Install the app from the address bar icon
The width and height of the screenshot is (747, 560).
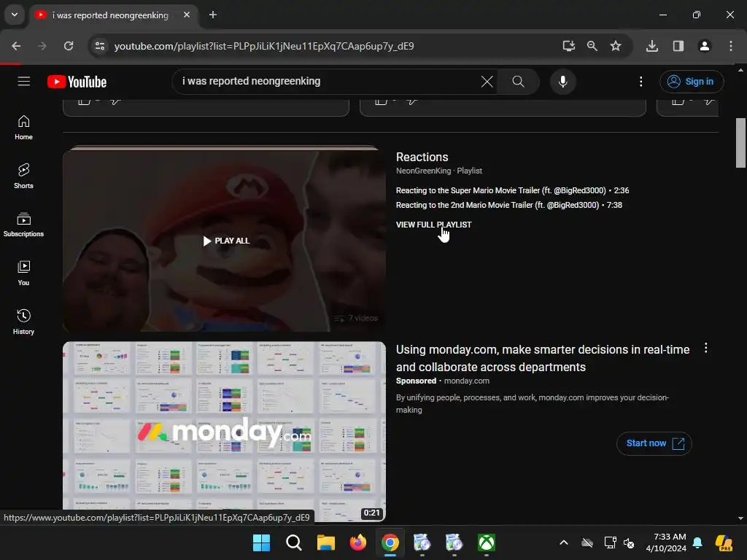coord(568,46)
